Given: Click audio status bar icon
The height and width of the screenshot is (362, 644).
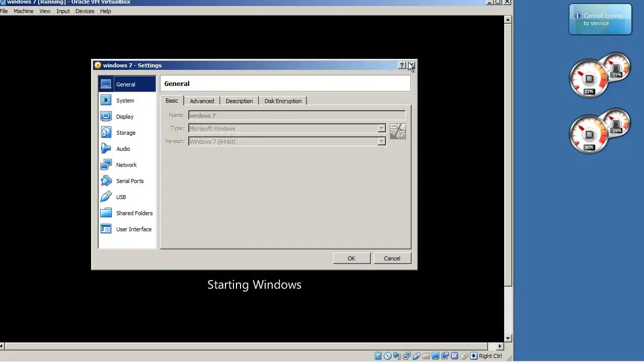Looking at the screenshot, I should pos(397,356).
